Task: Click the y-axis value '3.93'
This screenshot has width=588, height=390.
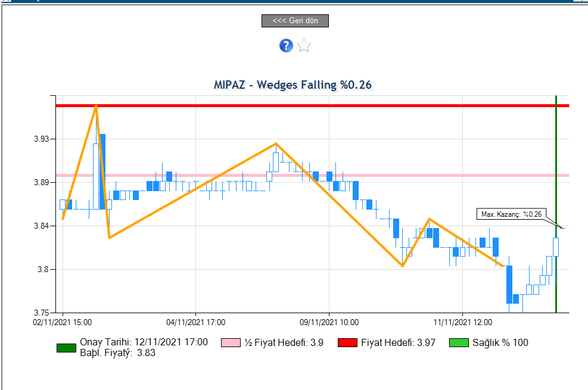Action: pos(41,139)
